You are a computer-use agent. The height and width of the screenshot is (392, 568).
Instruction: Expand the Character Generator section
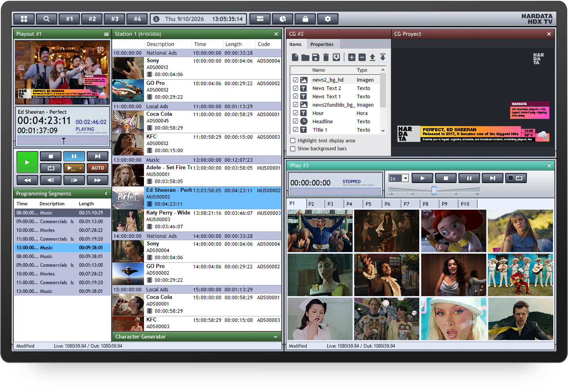(275, 337)
